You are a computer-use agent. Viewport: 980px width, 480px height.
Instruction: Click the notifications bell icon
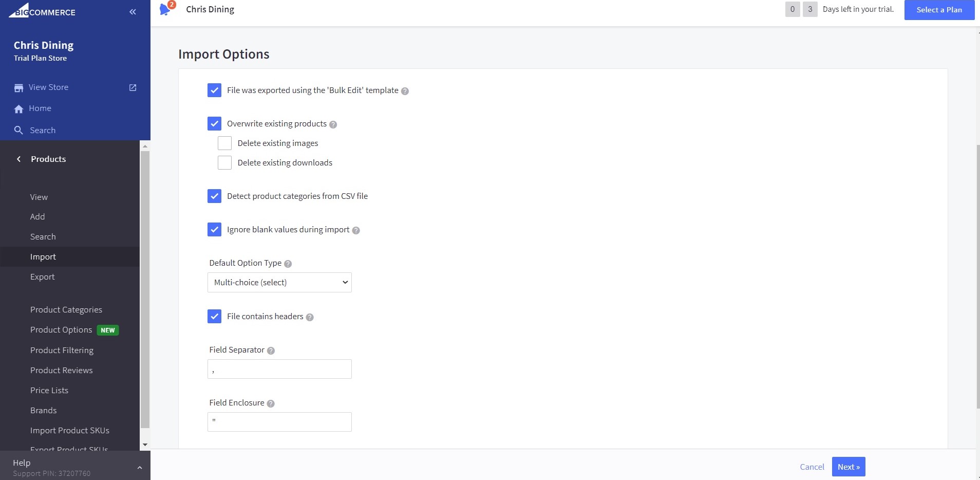[x=165, y=9]
